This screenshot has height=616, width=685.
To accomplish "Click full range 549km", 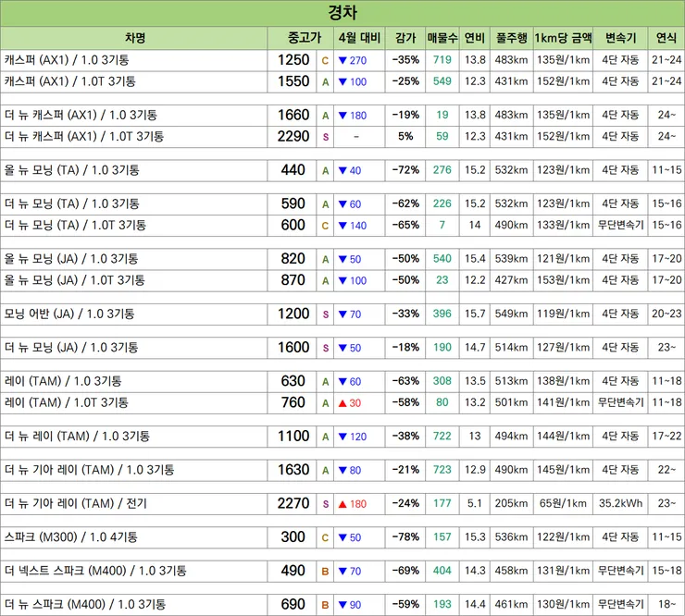I will pos(511,314).
